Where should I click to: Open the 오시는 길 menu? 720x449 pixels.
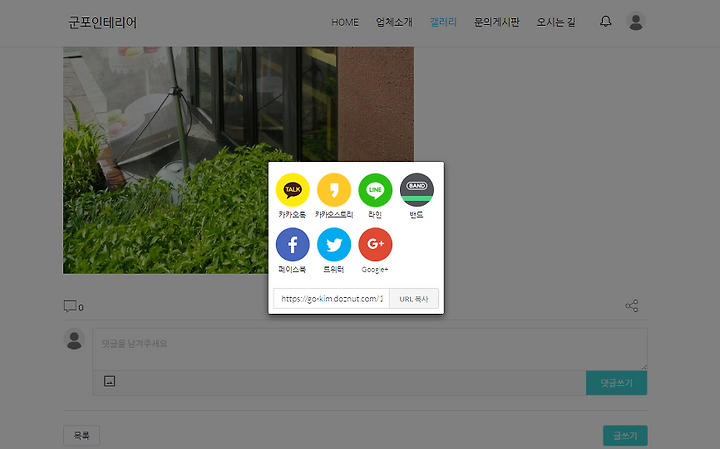pyautogui.click(x=556, y=22)
